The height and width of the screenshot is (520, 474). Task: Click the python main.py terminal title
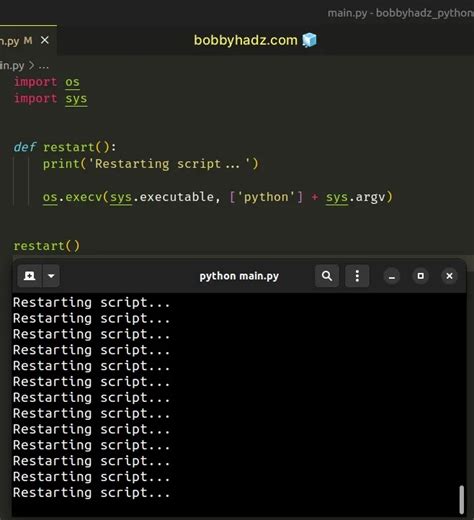[x=239, y=276]
